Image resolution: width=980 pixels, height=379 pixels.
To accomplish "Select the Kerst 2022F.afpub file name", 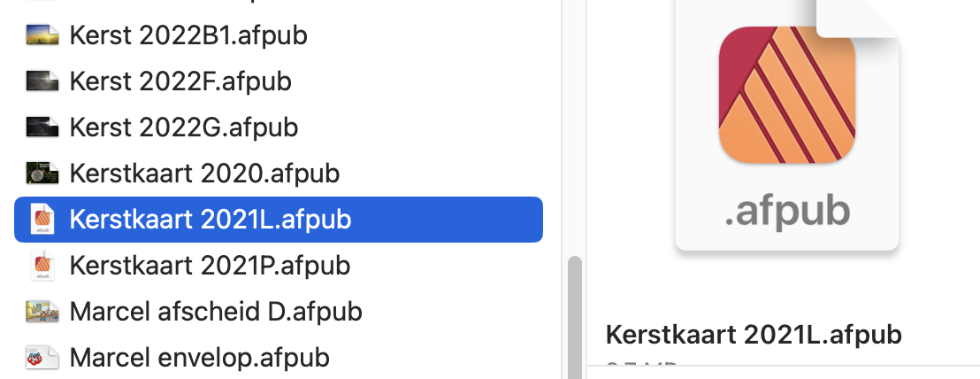I will point(180,81).
